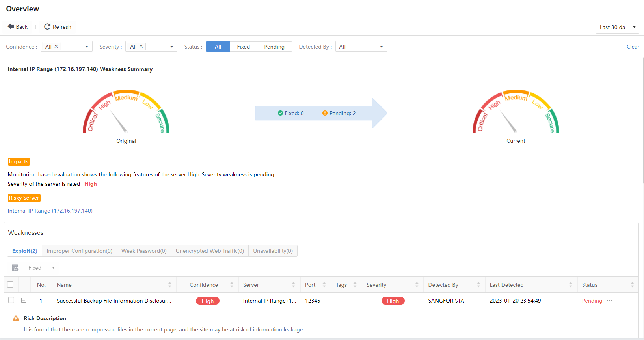Open the Internal IP Range (172.16.197.140) link

[x=50, y=211]
